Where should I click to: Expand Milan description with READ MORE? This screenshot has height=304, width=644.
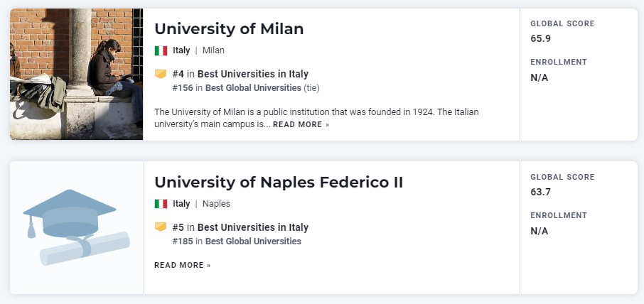point(301,125)
